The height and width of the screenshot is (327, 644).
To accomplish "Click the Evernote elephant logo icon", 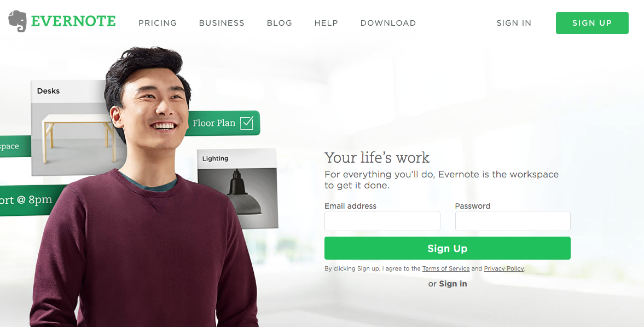I will (18, 21).
